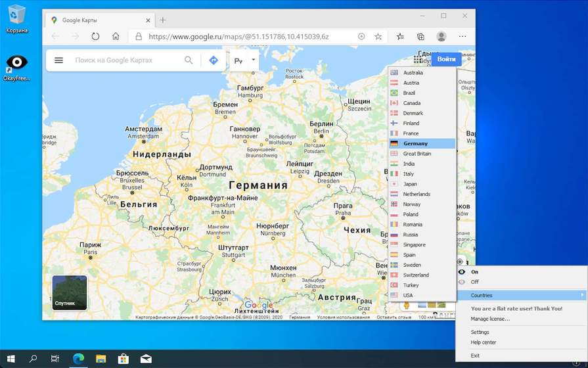Image resolution: width=588 pixels, height=368 pixels.
Task: Open the Ру language dropdown
Action: tap(244, 60)
